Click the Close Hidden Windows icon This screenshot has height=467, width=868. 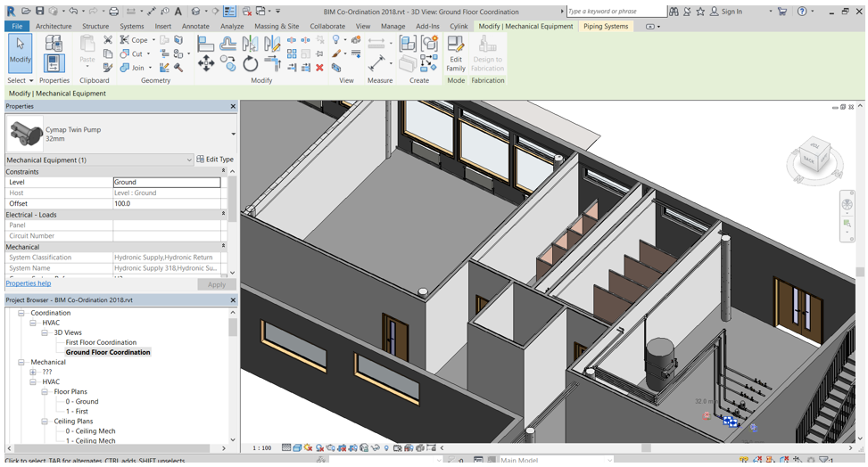click(247, 11)
